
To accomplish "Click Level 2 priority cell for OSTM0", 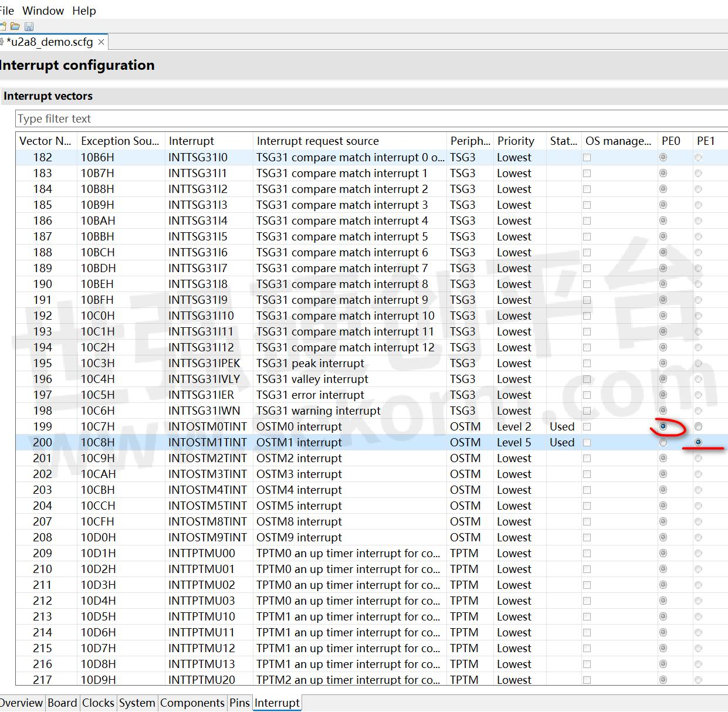I will (514, 426).
